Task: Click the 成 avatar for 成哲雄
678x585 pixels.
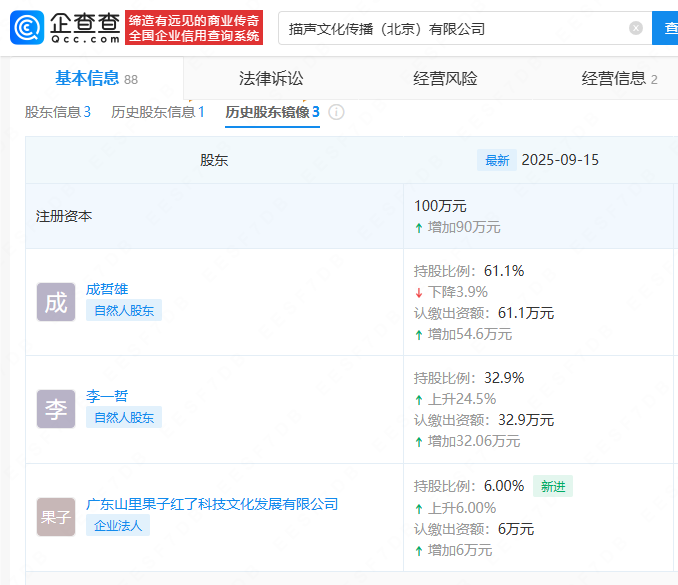Action: (x=56, y=302)
